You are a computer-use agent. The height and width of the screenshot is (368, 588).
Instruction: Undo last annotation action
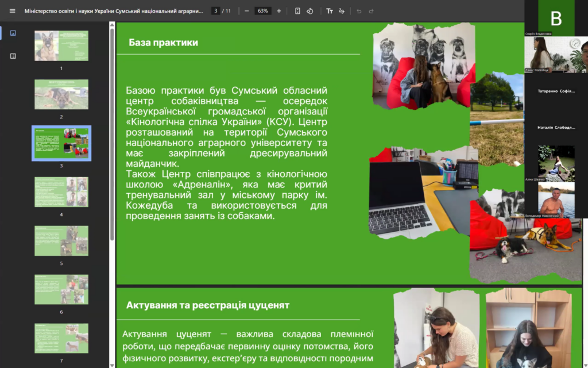[x=359, y=11]
